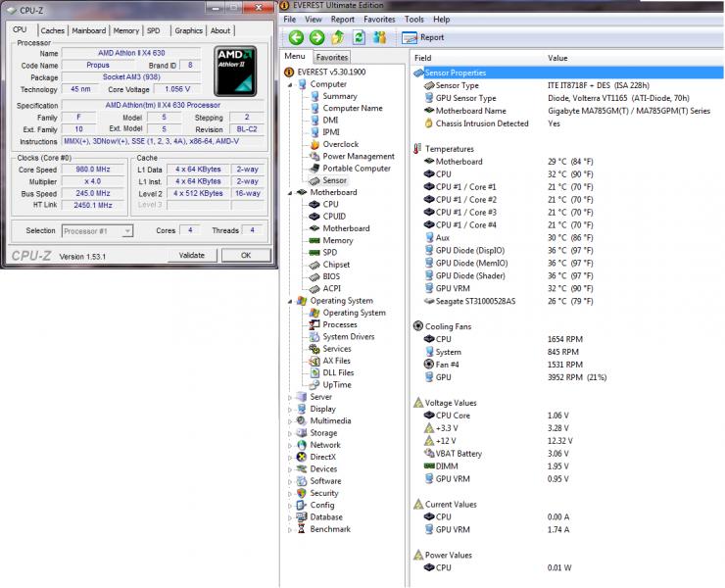Open the Favorites menu in the menu bar

coord(379,20)
